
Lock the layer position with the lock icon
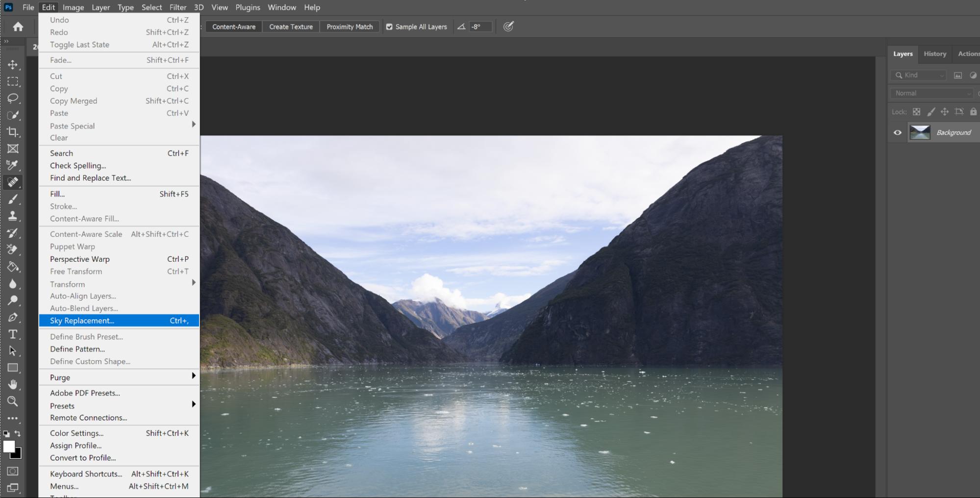click(x=945, y=112)
